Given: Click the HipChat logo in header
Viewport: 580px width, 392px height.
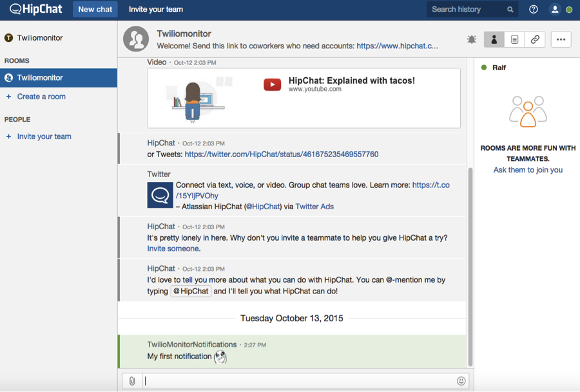Looking at the screenshot, I should click(36, 9).
